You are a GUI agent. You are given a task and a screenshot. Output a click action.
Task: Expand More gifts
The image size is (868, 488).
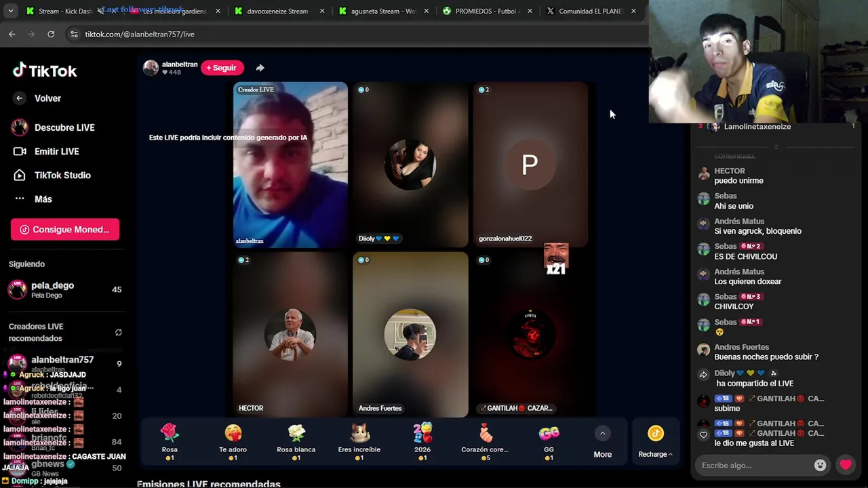pyautogui.click(x=602, y=441)
